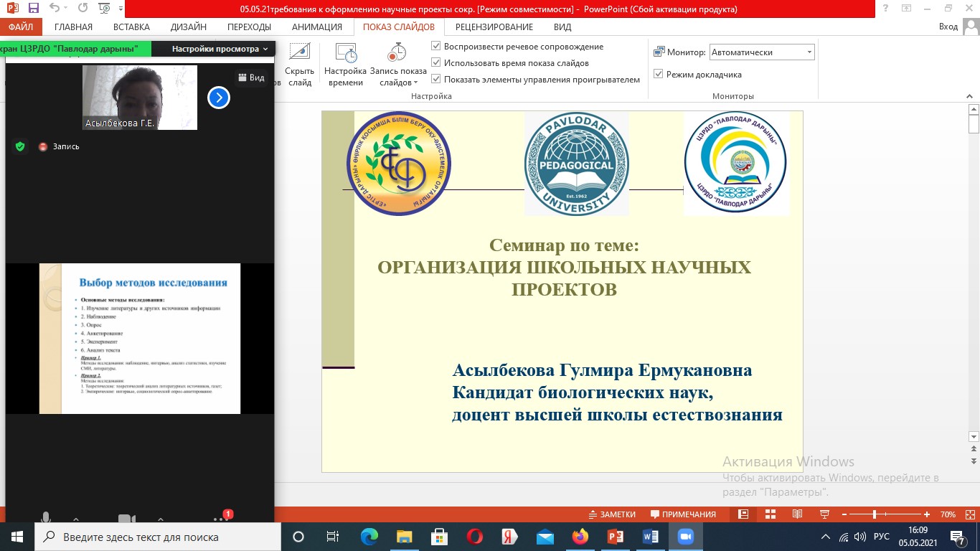The height and width of the screenshot is (551, 980).
Task: Click the shared Выбор методов исследования slide in Zoom
Action: click(140, 339)
